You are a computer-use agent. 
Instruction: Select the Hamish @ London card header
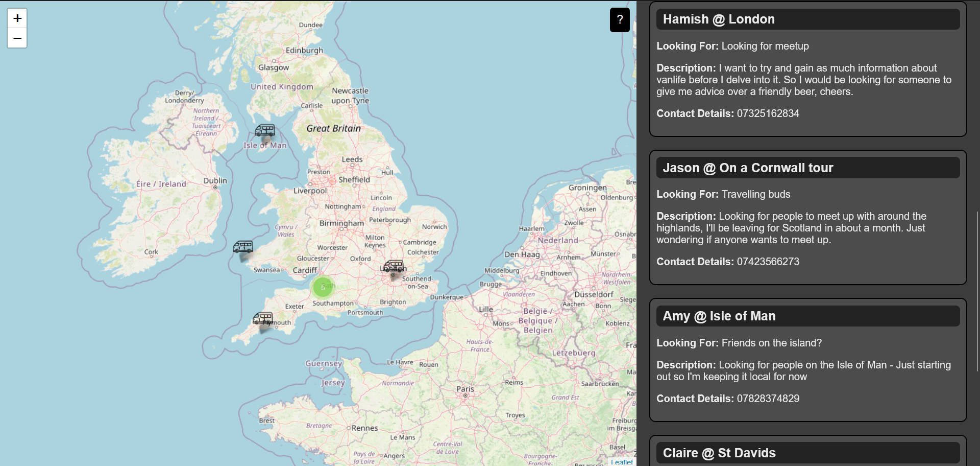807,19
